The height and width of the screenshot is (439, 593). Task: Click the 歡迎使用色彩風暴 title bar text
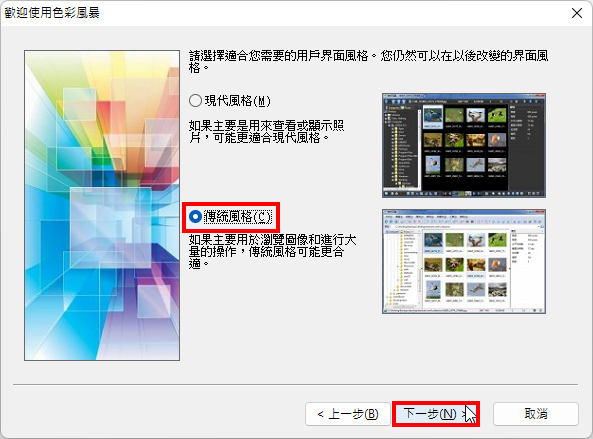[52, 13]
